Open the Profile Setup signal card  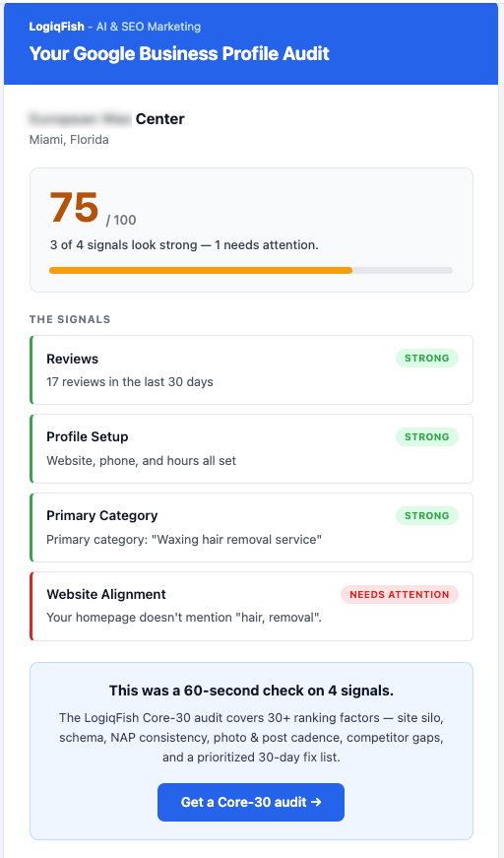251,448
